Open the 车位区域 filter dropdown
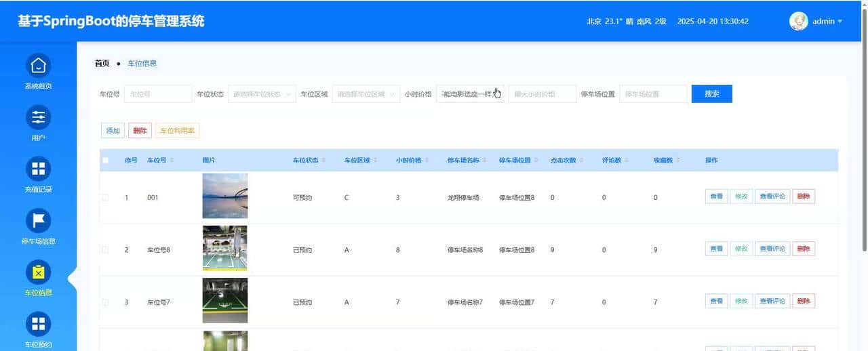This screenshot has height=351, width=868. tap(366, 94)
